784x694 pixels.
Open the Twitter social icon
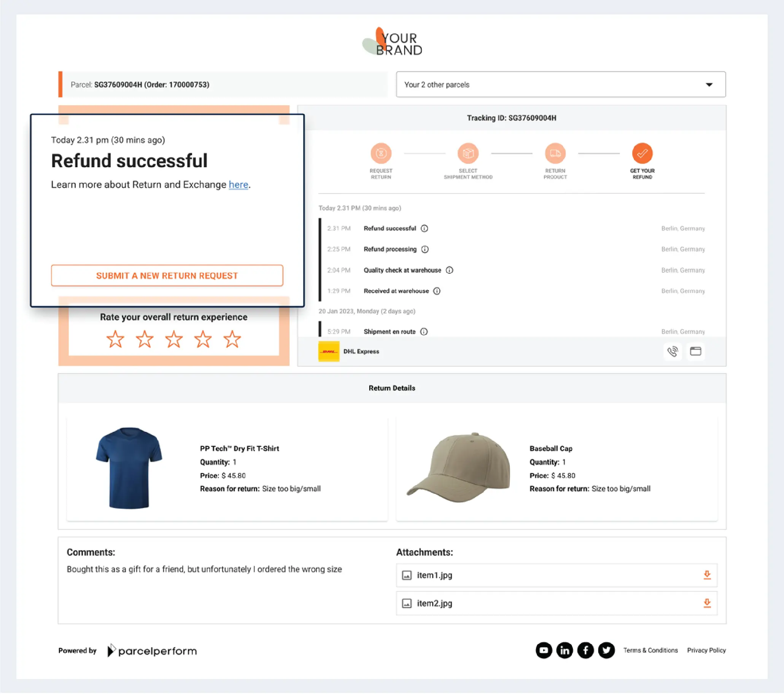click(x=606, y=650)
